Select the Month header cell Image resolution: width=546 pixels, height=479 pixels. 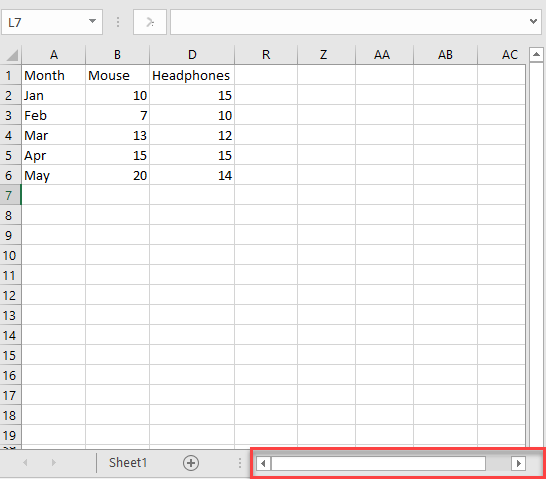(x=54, y=75)
